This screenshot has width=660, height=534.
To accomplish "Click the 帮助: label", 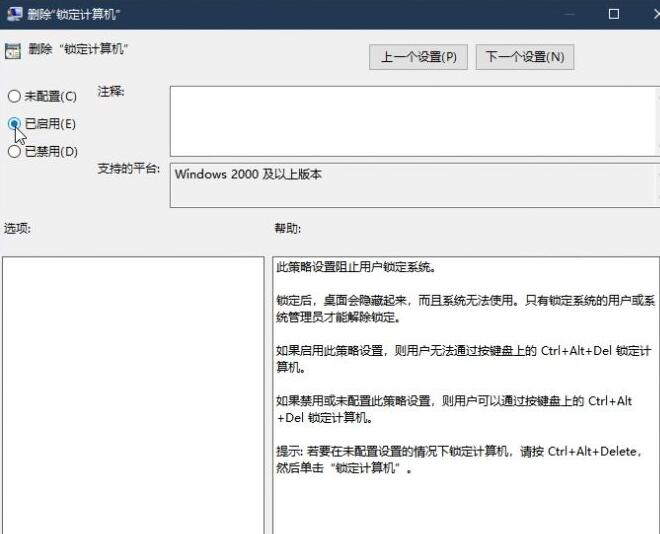I will pyautogui.click(x=288, y=228).
